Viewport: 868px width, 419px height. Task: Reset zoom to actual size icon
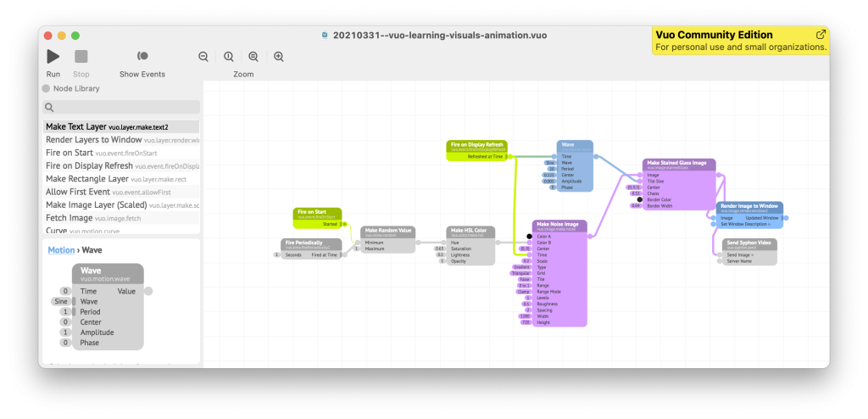229,57
